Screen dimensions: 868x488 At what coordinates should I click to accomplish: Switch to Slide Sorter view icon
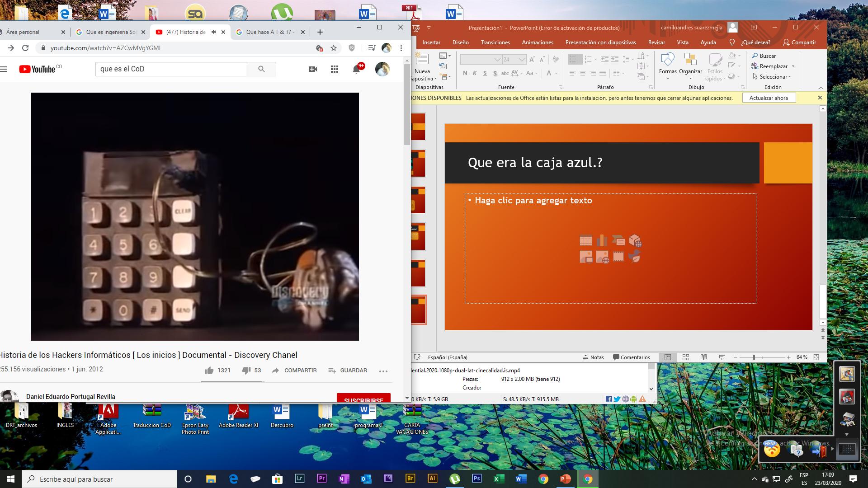tap(685, 357)
